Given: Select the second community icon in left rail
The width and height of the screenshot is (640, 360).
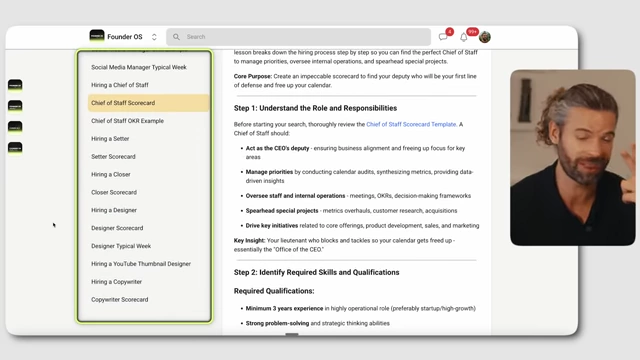Looking at the screenshot, I should click(15, 106).
